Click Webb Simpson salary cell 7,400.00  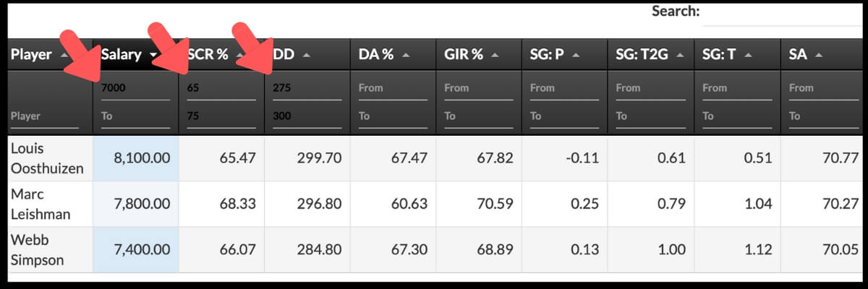[x=135, y=249]
